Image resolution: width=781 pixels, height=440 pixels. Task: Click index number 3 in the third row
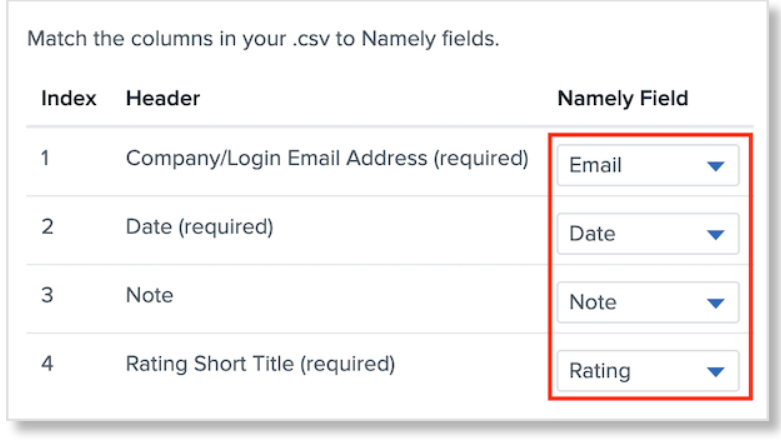point(47,295)
